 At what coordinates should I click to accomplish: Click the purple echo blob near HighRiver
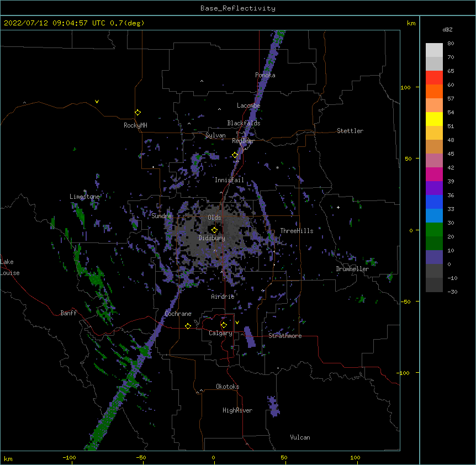(x=273, y=406)
